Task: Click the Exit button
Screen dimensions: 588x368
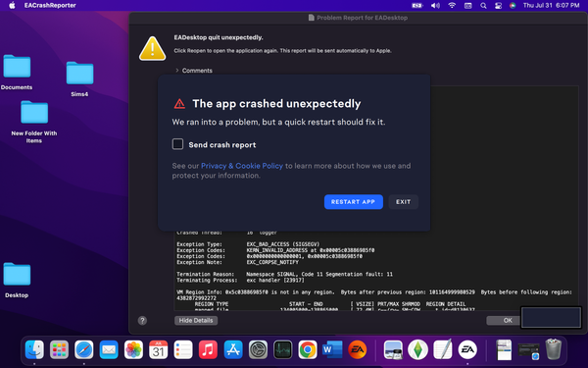Action: (x=403, y=201)
